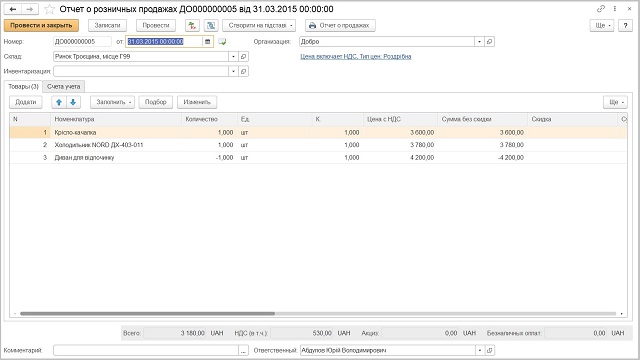640x360 pixels.
Task: Add document to favorites with star icon
Action: pos(49,9)
